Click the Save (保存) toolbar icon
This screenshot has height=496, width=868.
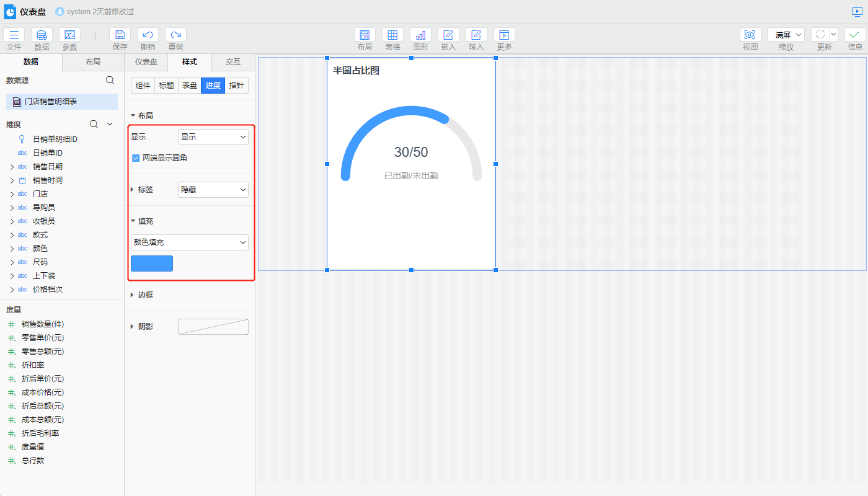pos(120,35)
